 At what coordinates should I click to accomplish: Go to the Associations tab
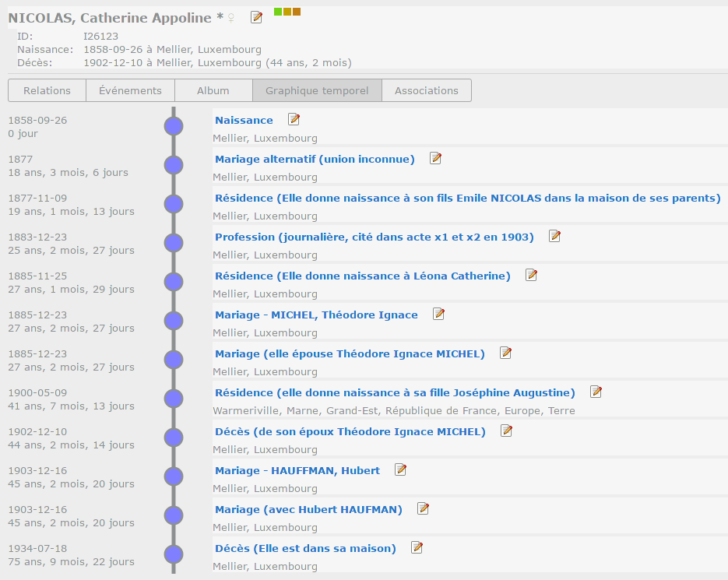426,90
